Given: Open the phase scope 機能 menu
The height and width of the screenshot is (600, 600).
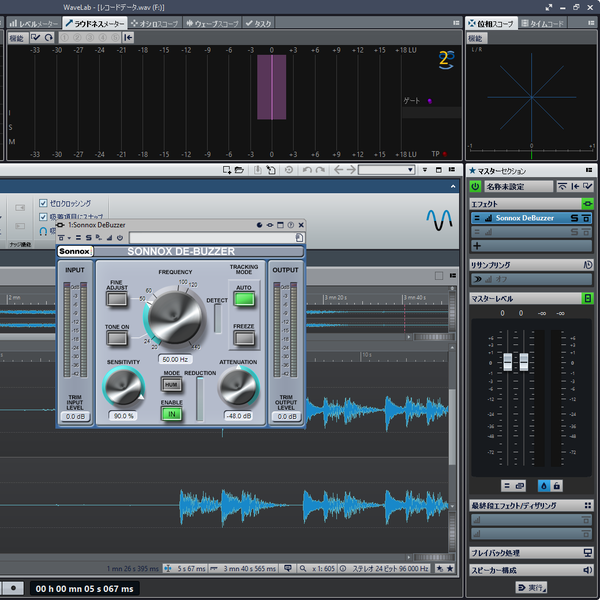Looking at the screenshot, I should [x=475, y=38].
